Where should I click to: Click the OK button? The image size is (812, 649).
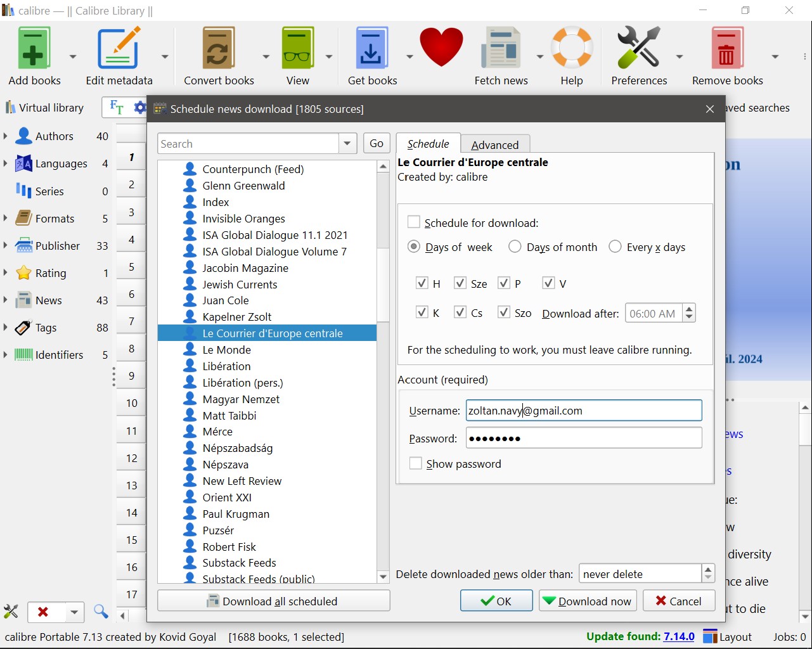pyautogui.click(x=496, y=601)
